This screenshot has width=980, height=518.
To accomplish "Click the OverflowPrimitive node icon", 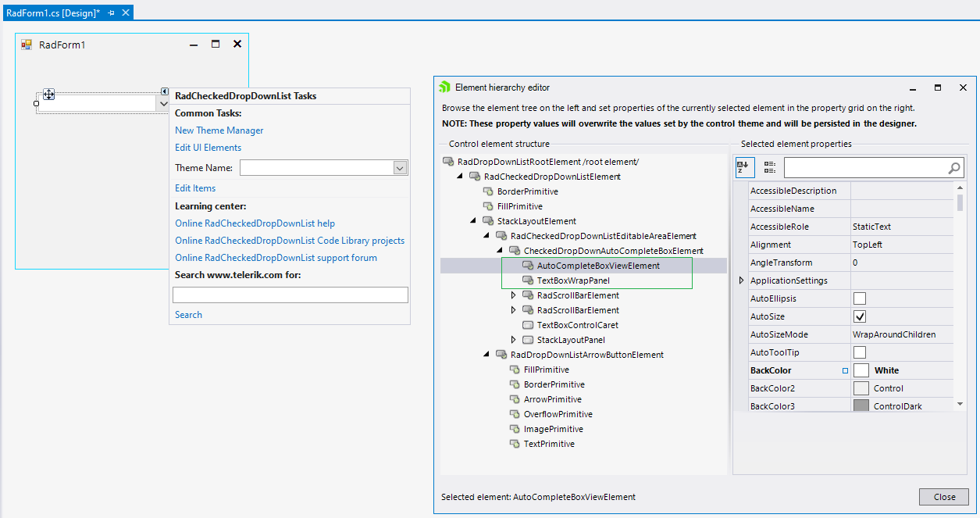I will [x=515, y=414].
